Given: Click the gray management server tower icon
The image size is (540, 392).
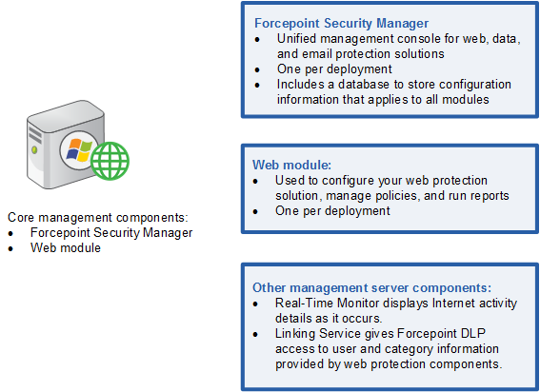Looking at the screenshot, I should (66, 145).
